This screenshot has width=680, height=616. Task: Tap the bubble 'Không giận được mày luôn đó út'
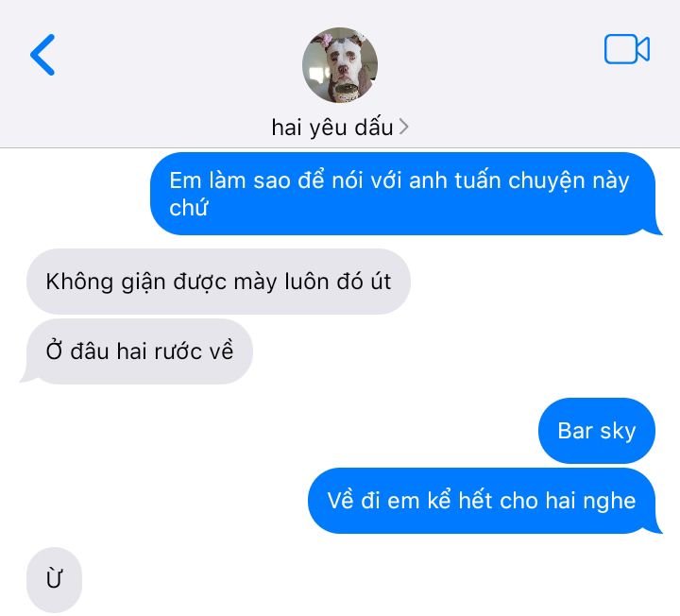pos(218,282)
